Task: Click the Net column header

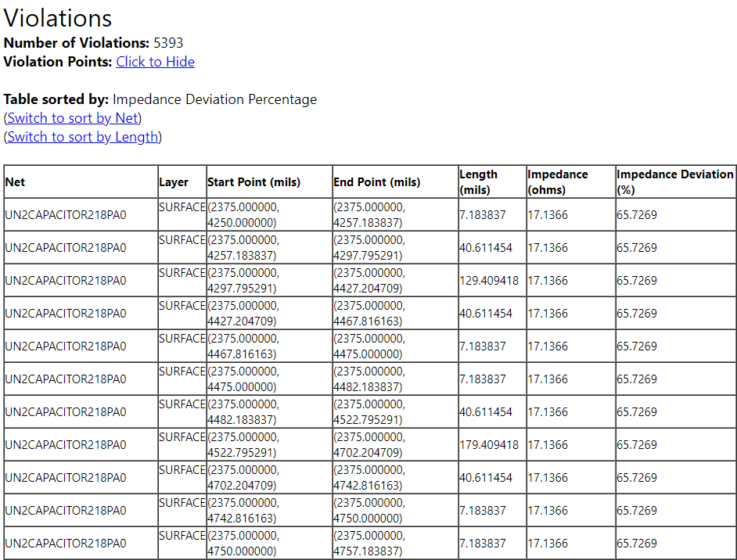Action: (x=13, y=181)
